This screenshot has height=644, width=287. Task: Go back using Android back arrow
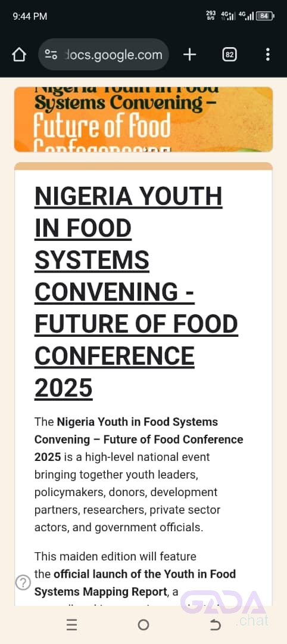(215, 625)
